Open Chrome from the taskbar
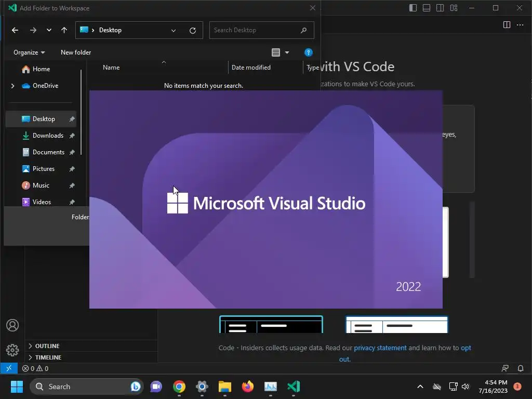 [179, 387]
